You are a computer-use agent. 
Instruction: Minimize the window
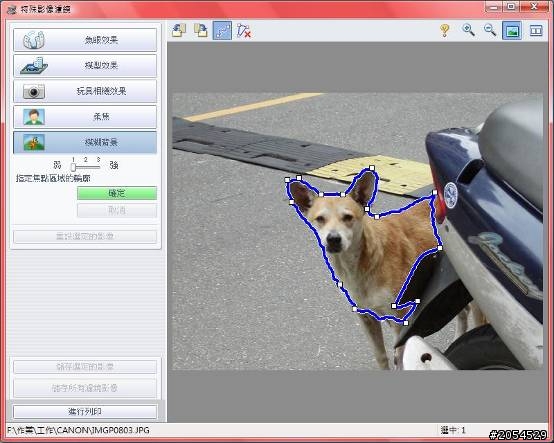pyautogui.click(x=494, y=7)
